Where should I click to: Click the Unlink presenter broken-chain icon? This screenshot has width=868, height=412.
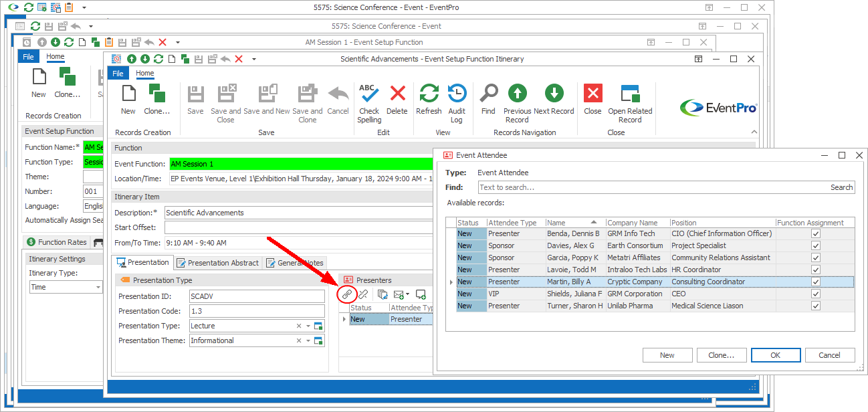(363, 294)
